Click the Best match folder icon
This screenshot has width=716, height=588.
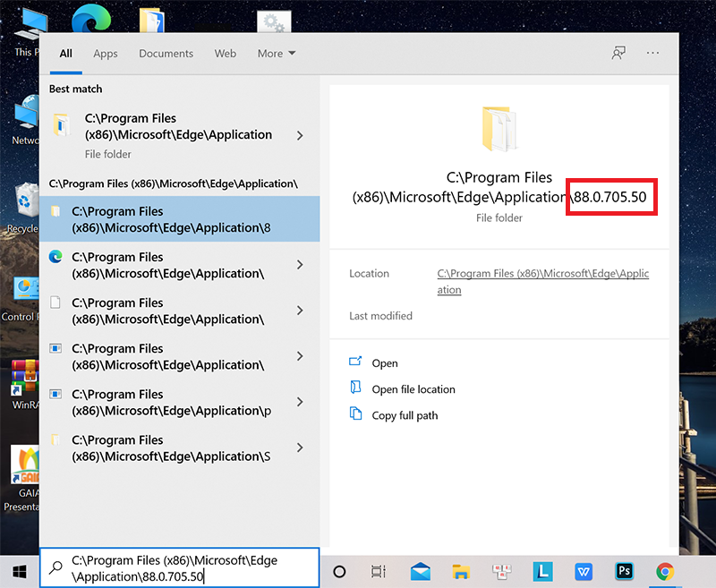(62, 124)
